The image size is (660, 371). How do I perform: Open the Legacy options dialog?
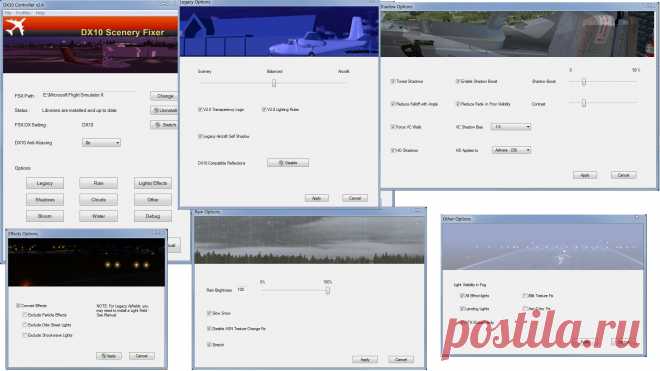pyautogui.click(x=45, y=183)
